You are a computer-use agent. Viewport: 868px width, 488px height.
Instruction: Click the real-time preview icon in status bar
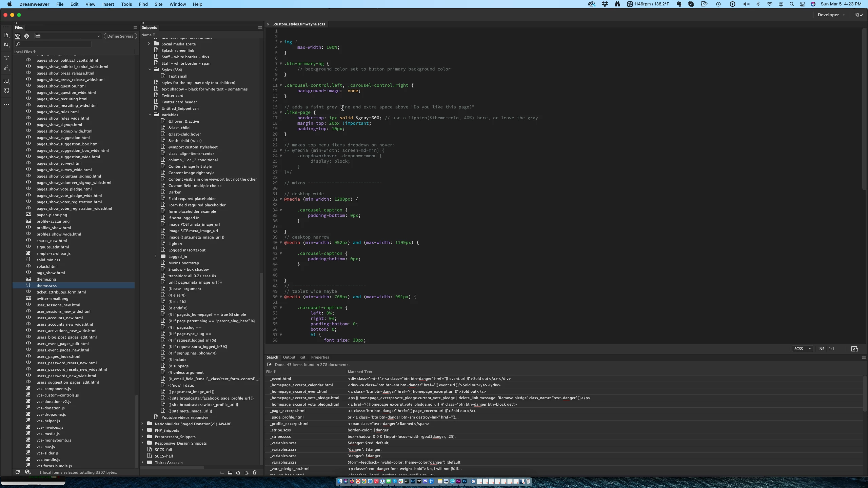[x=854, y=349]
